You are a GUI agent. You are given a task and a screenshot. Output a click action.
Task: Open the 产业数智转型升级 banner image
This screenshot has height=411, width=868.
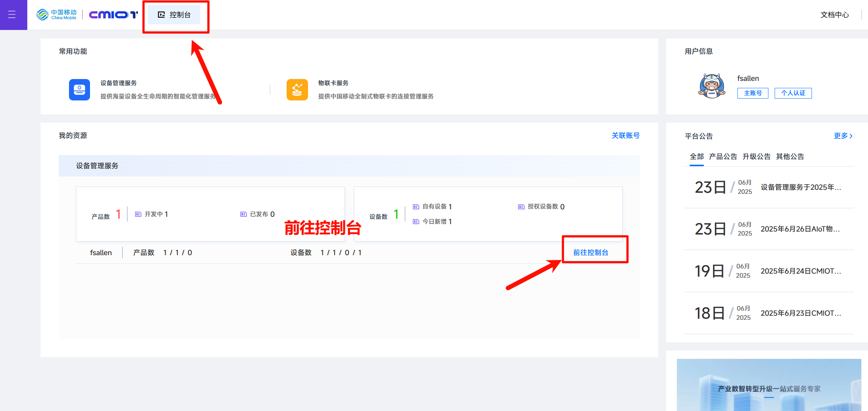coord(769,386)
